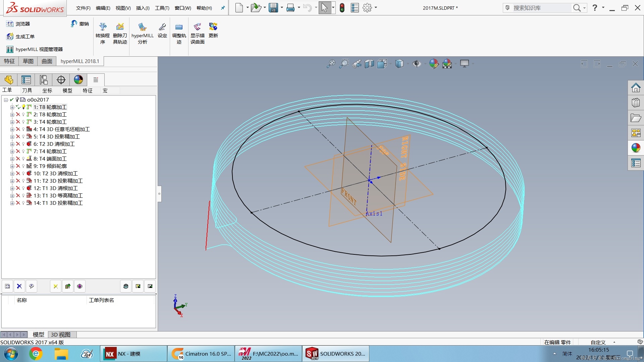Screen dimensions: 644x362
Task: Open the Display Style cube icon
Action: pos(399,64)
